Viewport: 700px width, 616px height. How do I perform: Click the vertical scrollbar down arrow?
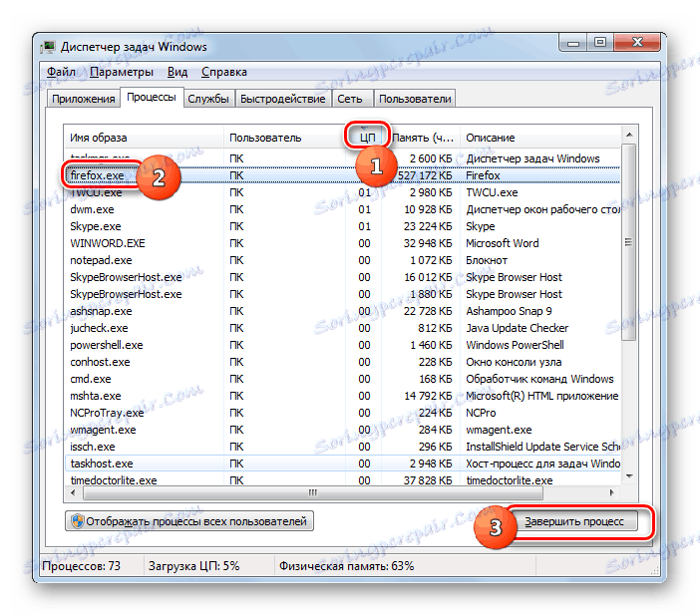coord(629,476)
